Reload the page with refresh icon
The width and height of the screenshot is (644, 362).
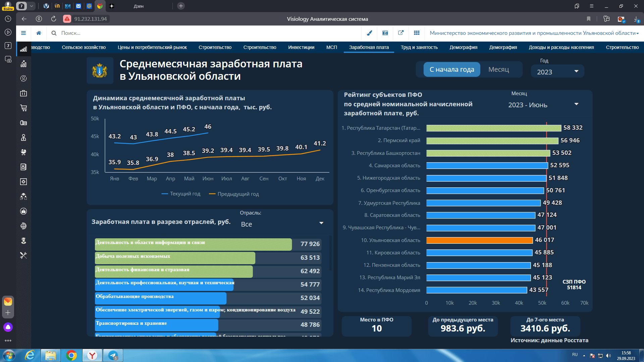54,19
